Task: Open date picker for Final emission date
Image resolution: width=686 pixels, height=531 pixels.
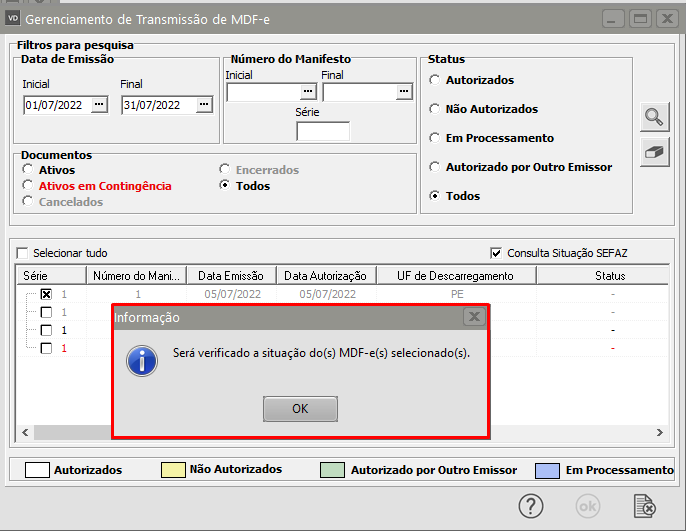Action: click(204, 105)
